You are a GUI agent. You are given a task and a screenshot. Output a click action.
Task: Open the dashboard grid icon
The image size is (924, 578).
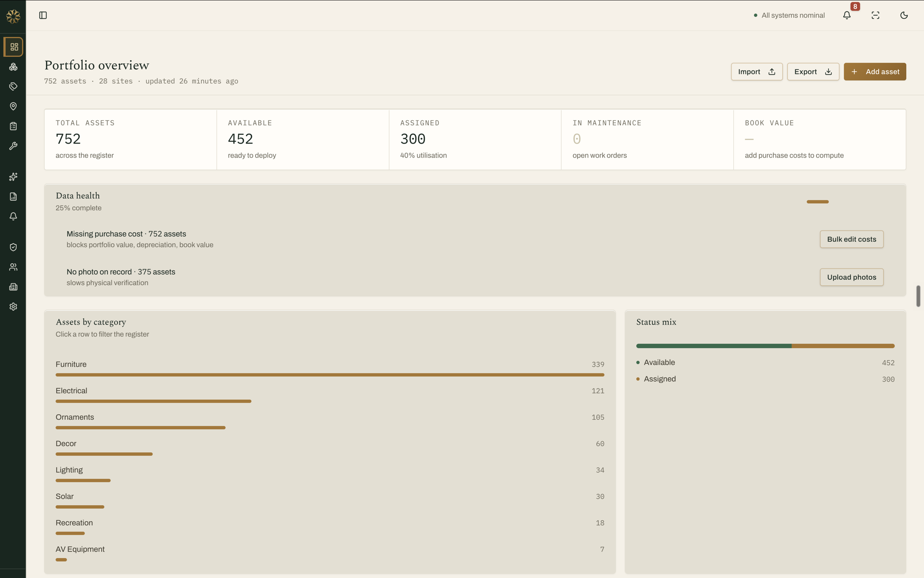(13, 47)
